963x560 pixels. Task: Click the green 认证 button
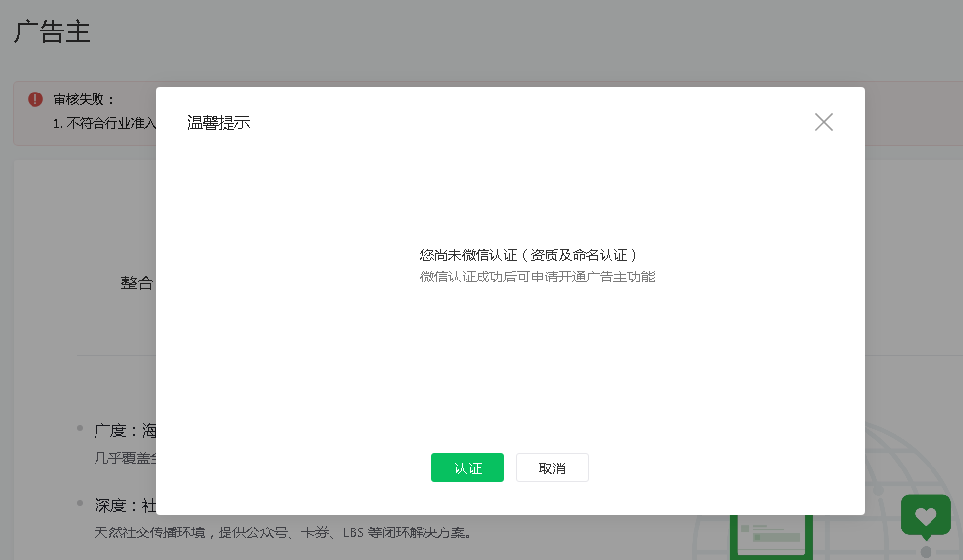[x=468, y=467]
